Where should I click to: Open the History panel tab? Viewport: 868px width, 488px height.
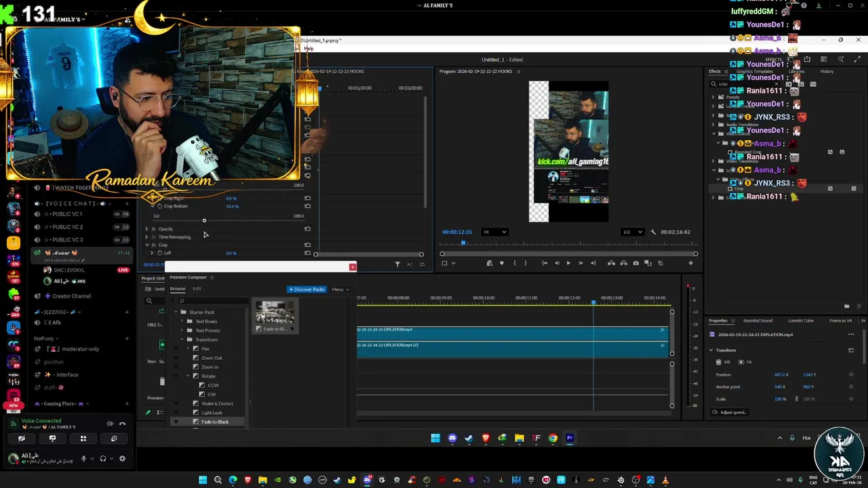pyautogui.click(x=827, y=71)
